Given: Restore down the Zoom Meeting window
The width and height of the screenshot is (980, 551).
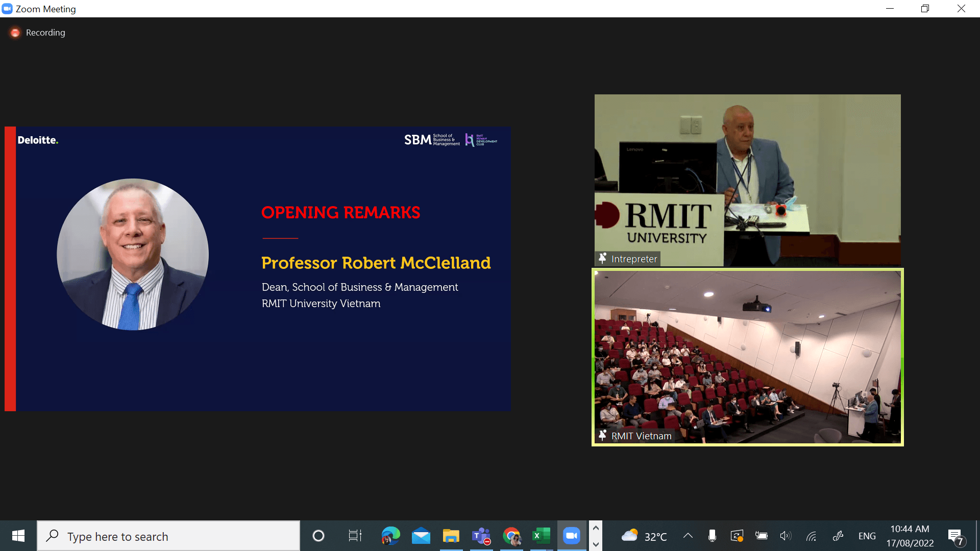Looking at the screenshot, I should click(x=925, y=9).
